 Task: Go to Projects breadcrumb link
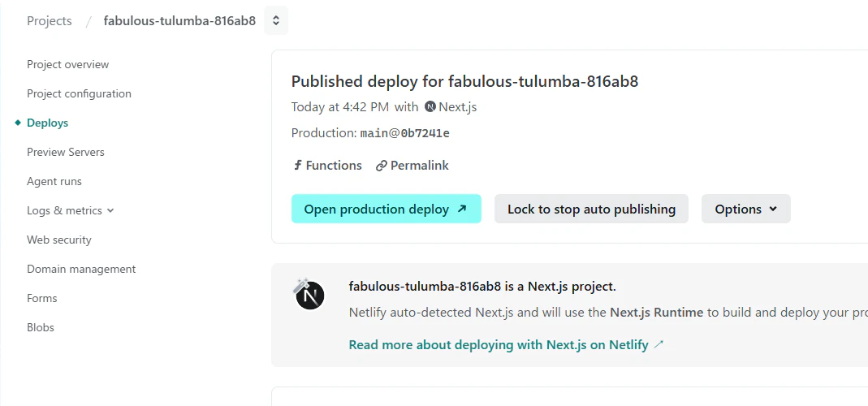pos(50,21)
